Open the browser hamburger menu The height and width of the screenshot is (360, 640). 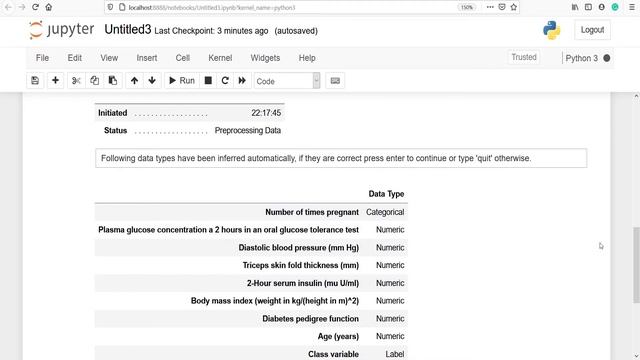(631, 7)
